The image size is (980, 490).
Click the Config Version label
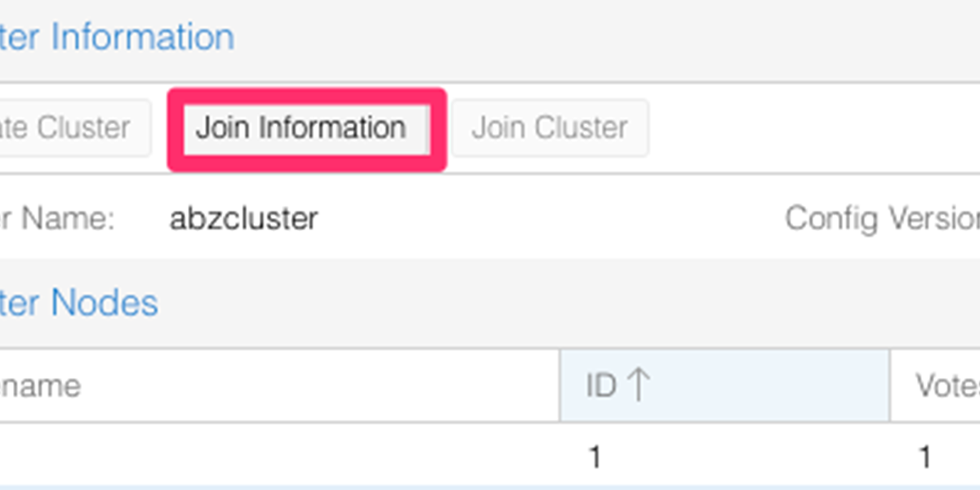tap(880, 218)
